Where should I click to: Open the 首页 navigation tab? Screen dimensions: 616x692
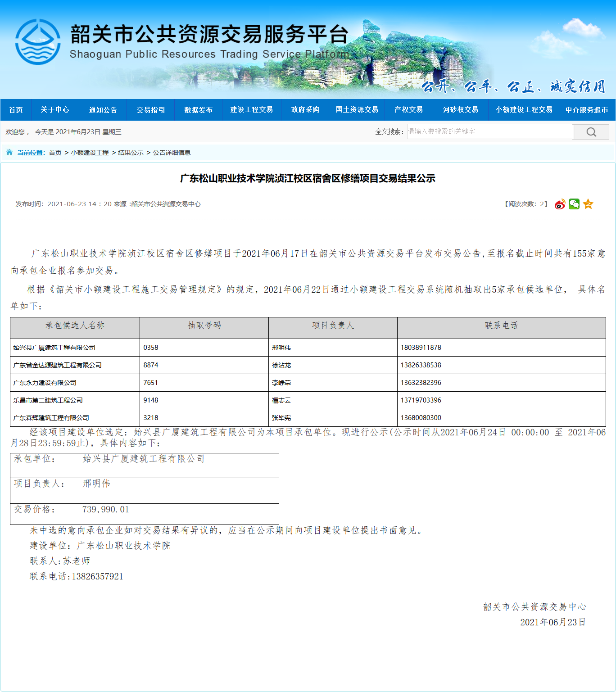click(x=16, y=110)
